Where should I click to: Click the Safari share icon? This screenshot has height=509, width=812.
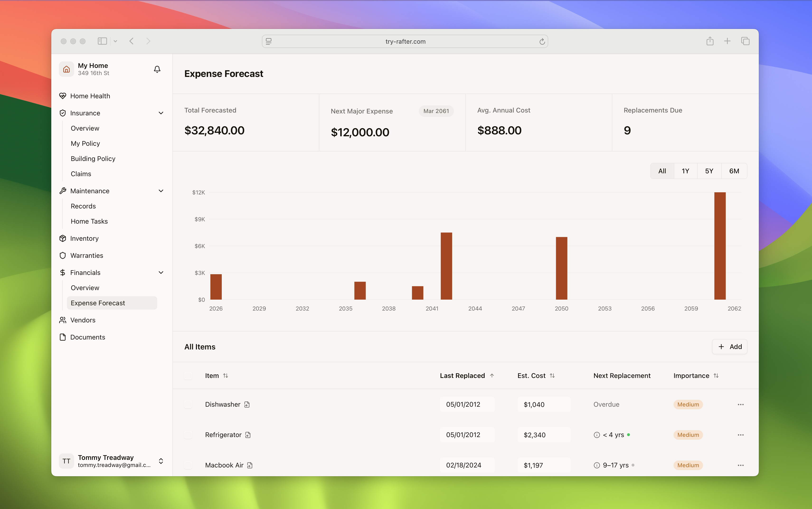(710, 41)
